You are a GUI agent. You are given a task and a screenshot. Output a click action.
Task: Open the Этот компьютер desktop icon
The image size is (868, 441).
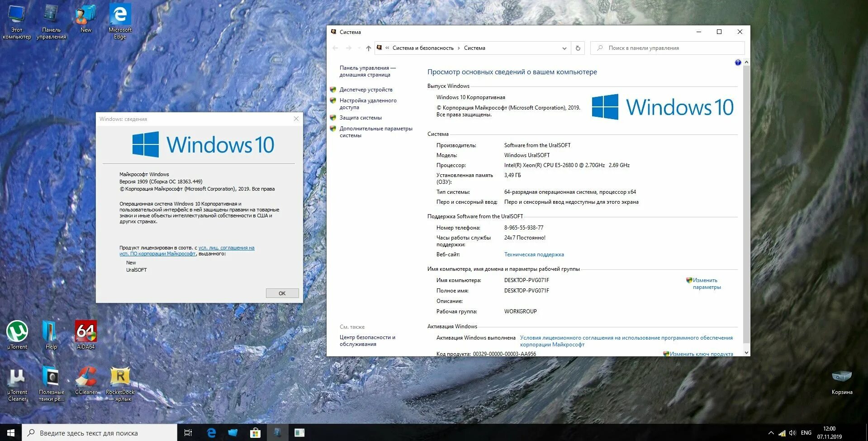(17, 22)
